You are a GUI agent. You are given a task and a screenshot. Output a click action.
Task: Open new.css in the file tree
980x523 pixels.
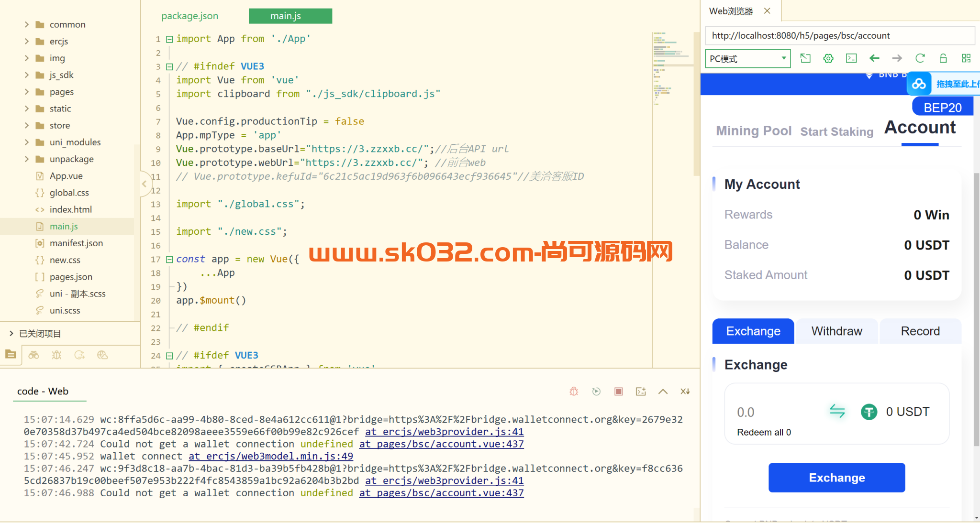click(x=65, y=260)
